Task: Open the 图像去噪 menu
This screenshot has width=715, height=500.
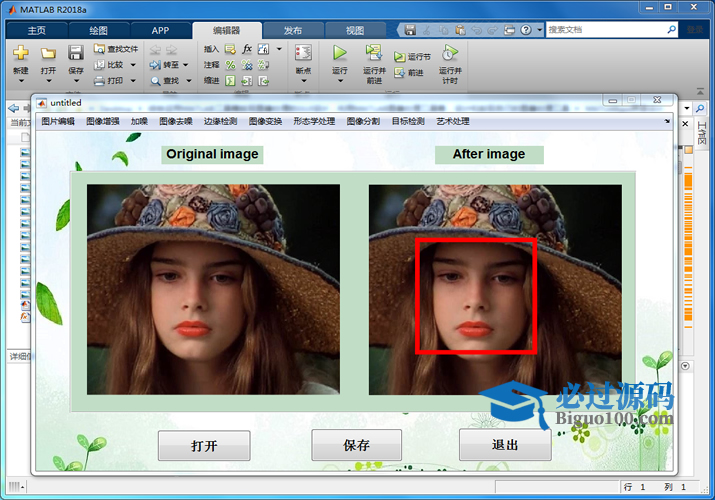Action: [176, 121]
